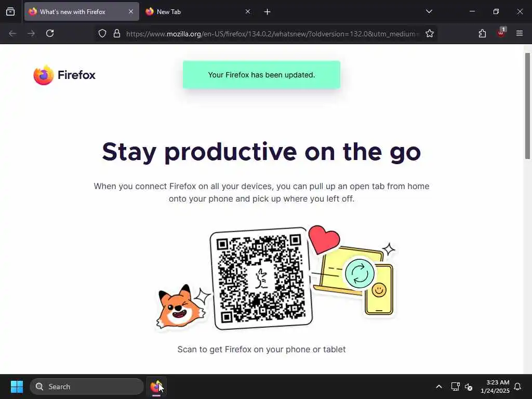This screenshot has height=399, width=532.
Task: Bookmark this page with star icon
Action: click(430, 33)
